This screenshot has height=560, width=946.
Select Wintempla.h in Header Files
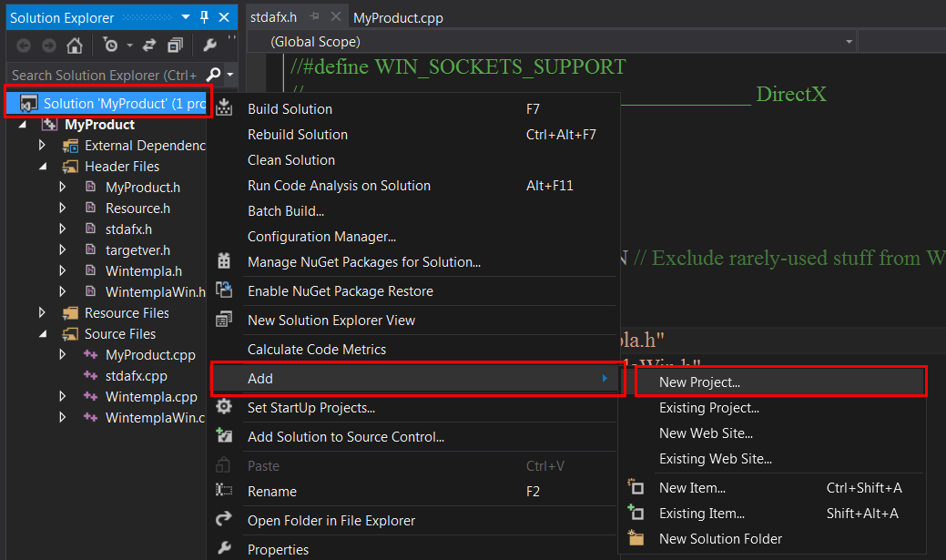[144, 271]
